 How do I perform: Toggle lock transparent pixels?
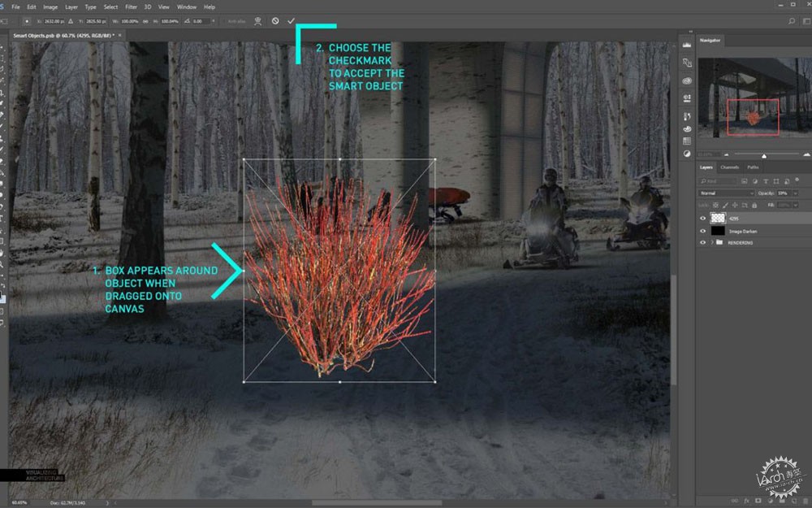click(715, 206)
